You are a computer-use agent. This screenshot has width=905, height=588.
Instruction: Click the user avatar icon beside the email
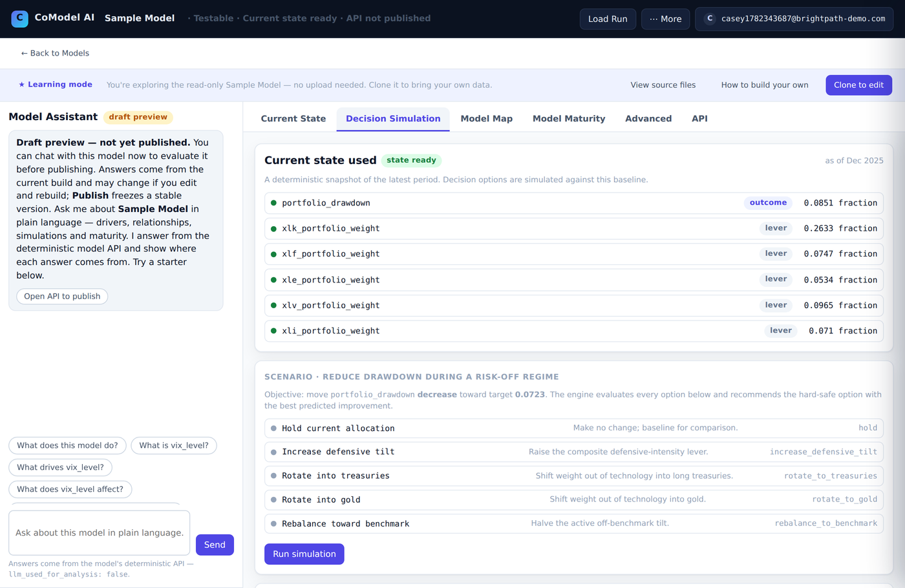(710, 19)
